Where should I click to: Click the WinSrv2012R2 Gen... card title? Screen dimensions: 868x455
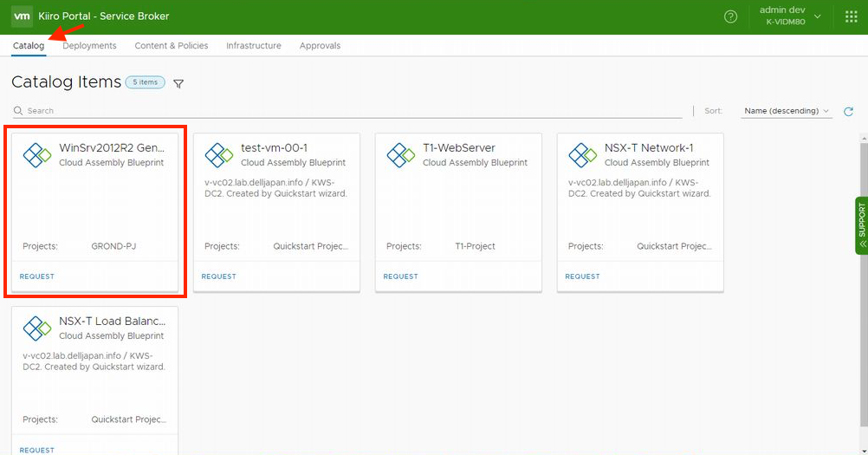(x=112, y=148)
